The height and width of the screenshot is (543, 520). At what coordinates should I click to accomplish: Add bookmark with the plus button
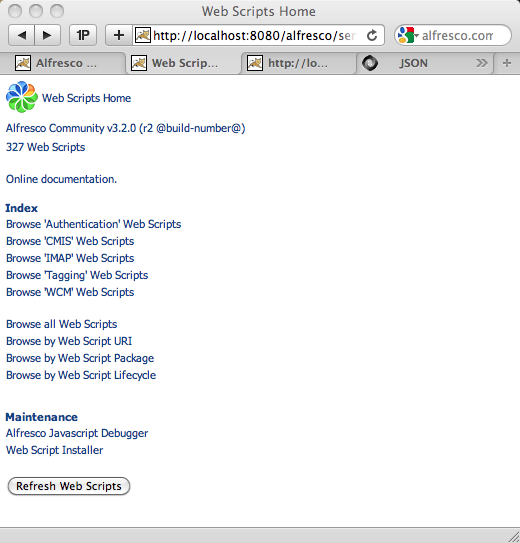(x=119, y=35)
